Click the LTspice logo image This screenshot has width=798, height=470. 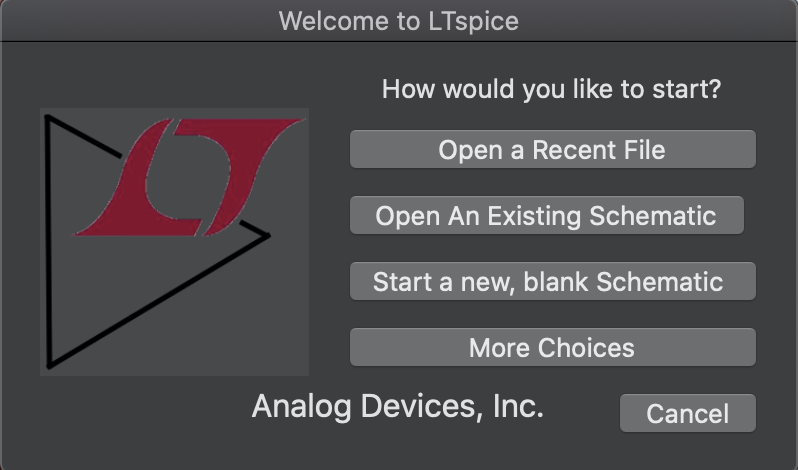tap(174, 242)
